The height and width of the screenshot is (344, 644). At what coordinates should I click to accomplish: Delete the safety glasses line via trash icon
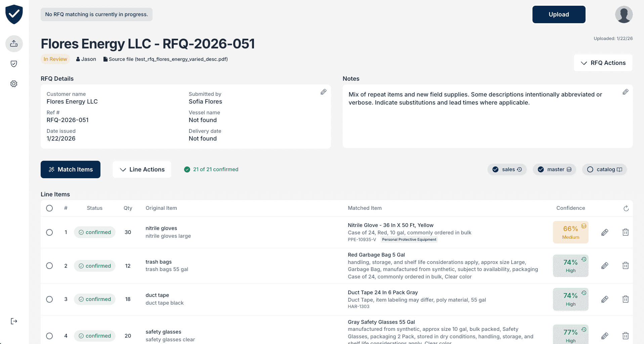tap(625, 336)
